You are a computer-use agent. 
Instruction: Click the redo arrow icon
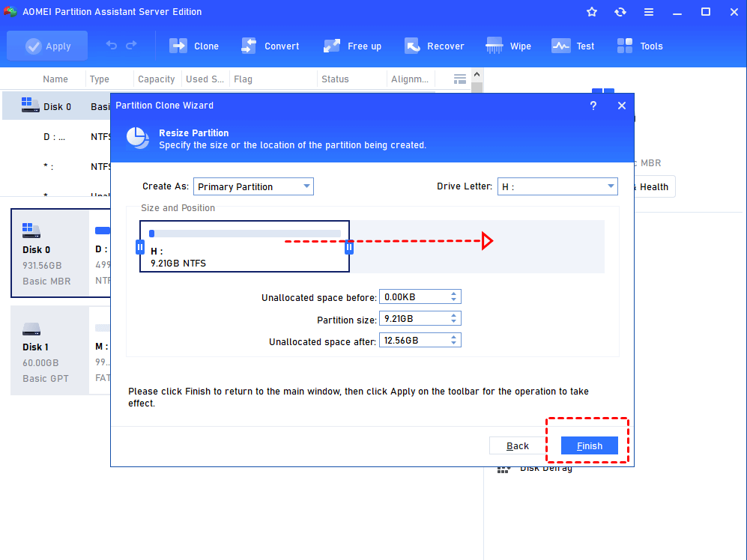click(131, 45)
